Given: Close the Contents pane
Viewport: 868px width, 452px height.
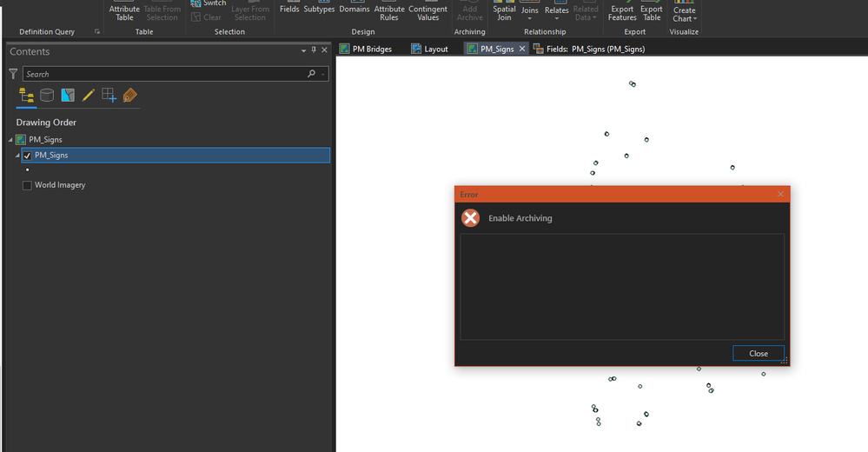Looking at the screenshot, I should 324,50.
